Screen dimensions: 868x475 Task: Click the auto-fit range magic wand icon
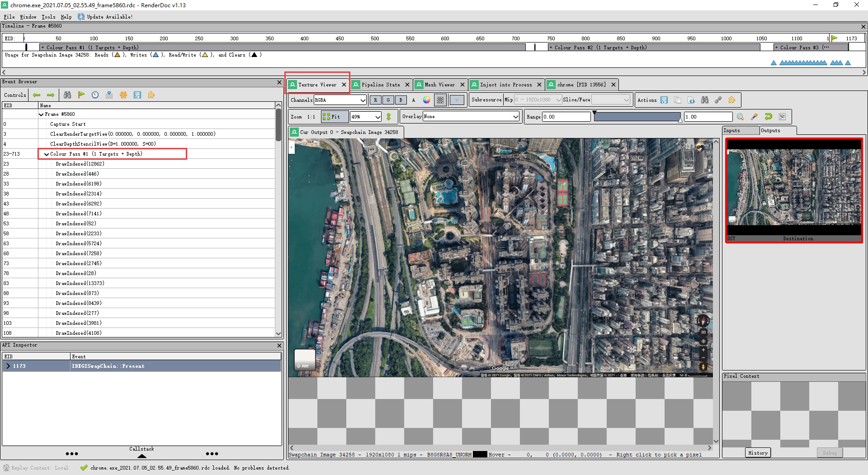(754, 117)
